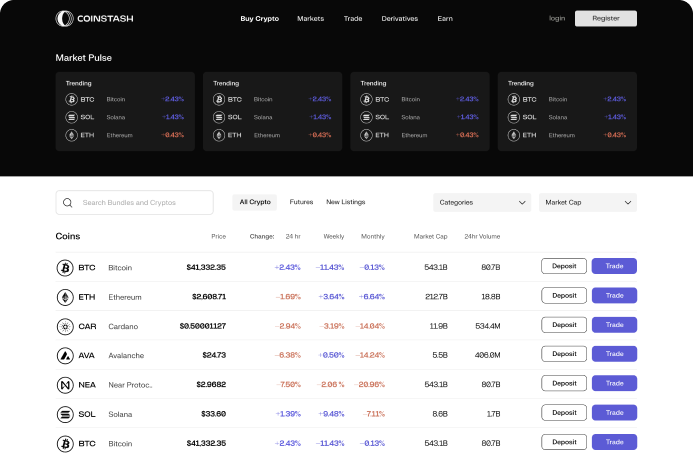
Task: Switch to the Futures tab
Action: click(x=301, y=202)
